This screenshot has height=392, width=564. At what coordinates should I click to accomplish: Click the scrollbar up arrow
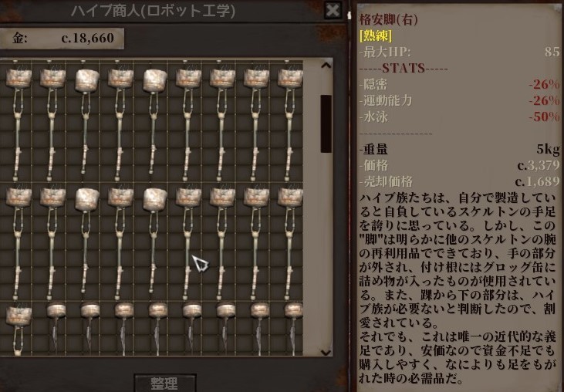(x=326, y=66)
